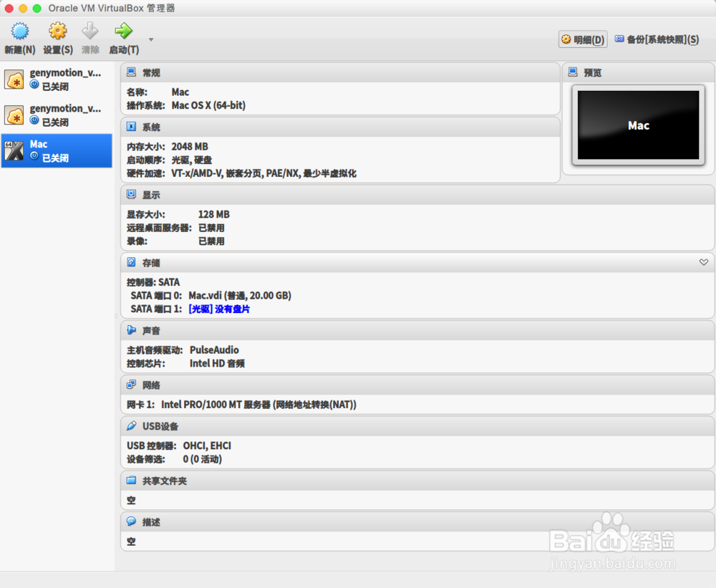Open the dropdown arrow beside 启动(T)
Image resolution: width=716 pixels, height=588 pixels.
pyautogui.click(x=150, y=41)
